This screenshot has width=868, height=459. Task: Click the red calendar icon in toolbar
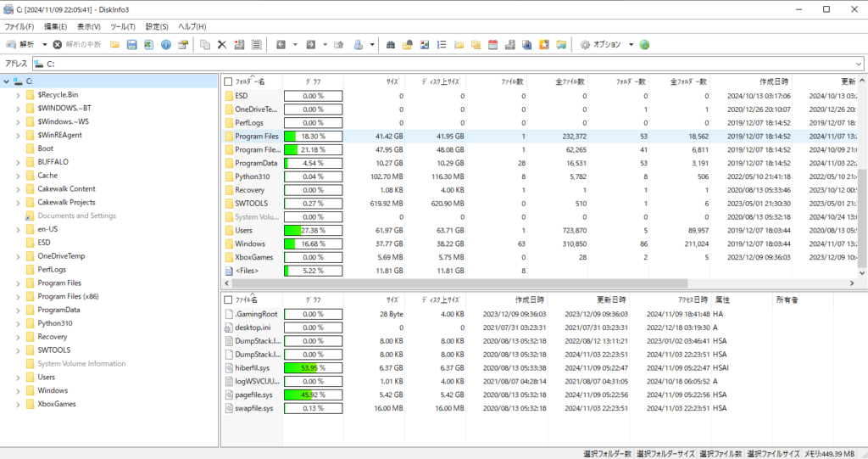[x=493, y=44]
